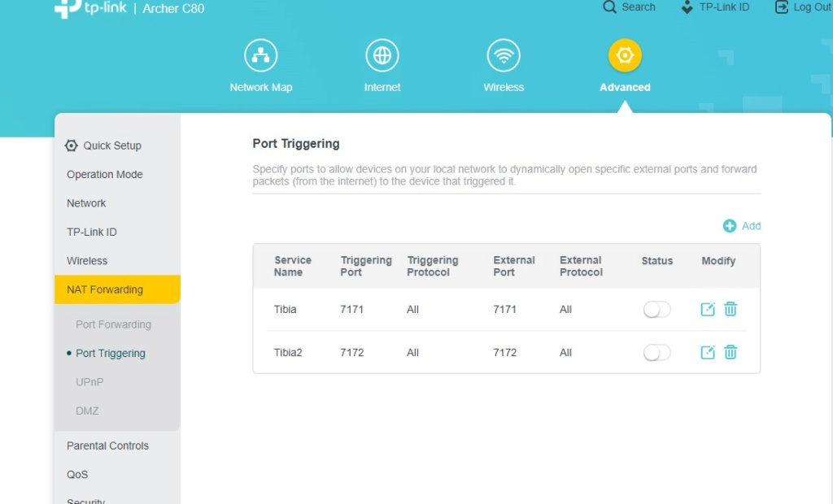Click the TP-Link ID header link
This screenshot has width=833, height=504.
point(724,7)
